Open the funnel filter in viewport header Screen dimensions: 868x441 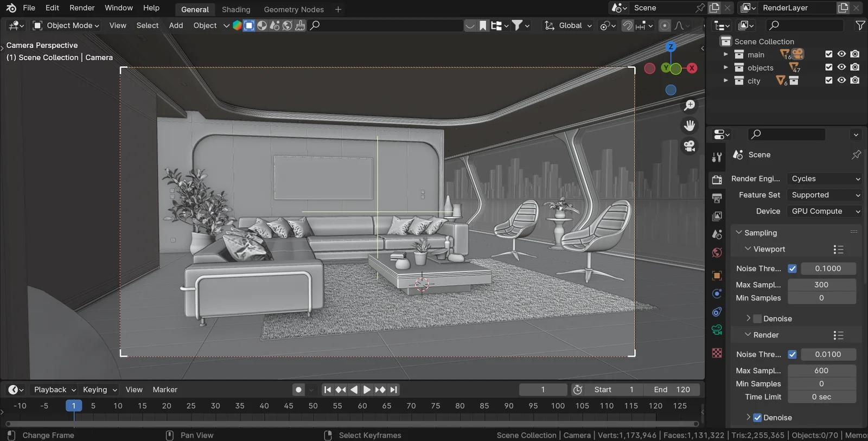point(520,25)
